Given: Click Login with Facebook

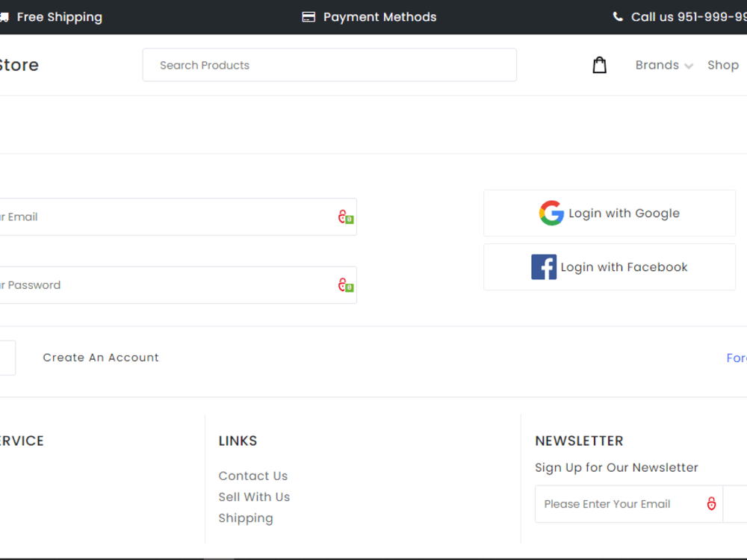Looking at the screenshot, I should tap(609, 267).
